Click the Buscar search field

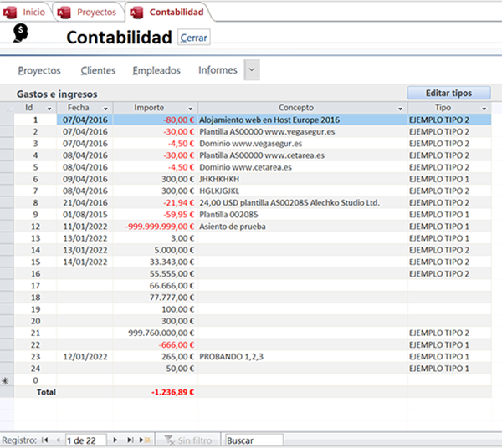[254, 440]
